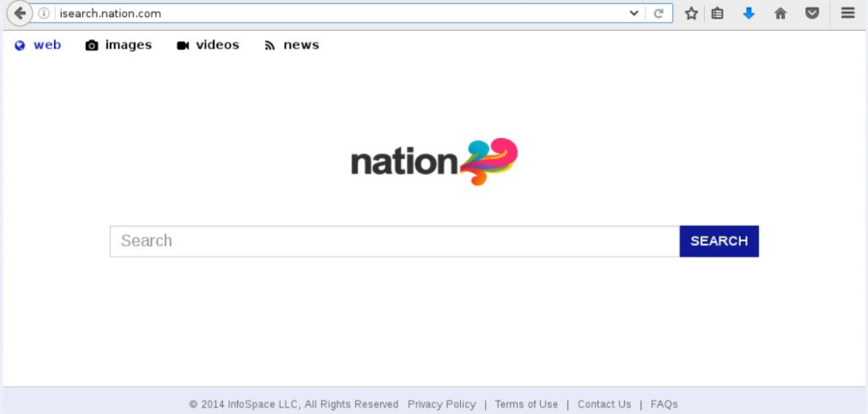Image resolution: width=868 pixels, height=414 pixels.
Task: Open the FAQs footer link
Action: click(x=664, y=404)
